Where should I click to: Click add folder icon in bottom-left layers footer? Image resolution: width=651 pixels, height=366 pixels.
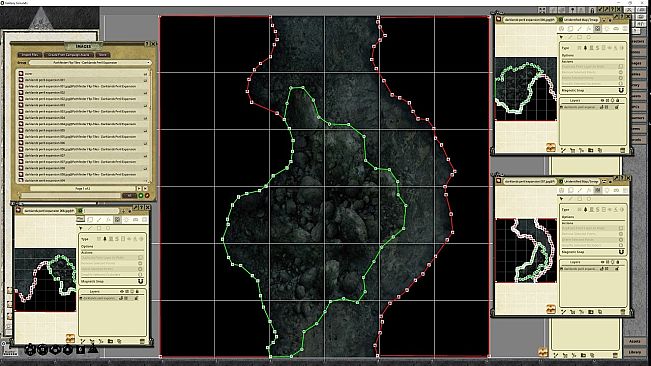(110, 341)
